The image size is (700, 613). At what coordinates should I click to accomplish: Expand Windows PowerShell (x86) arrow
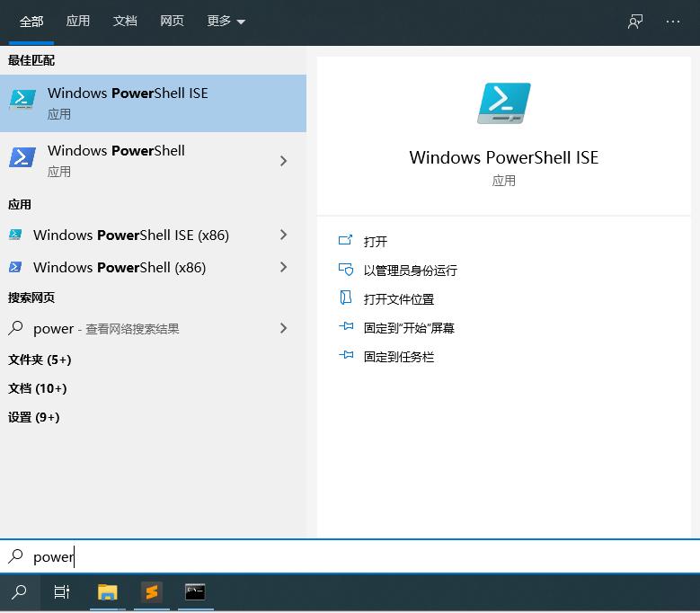pos(283,267)
